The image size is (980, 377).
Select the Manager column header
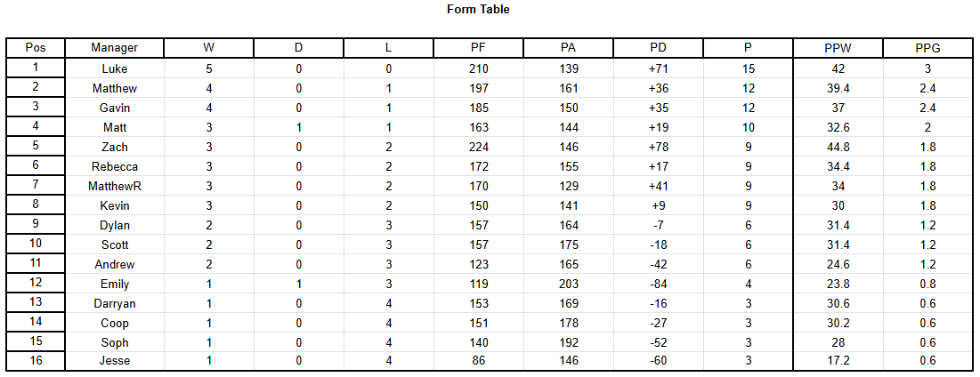pyautogui.click(x=114, y=48)
